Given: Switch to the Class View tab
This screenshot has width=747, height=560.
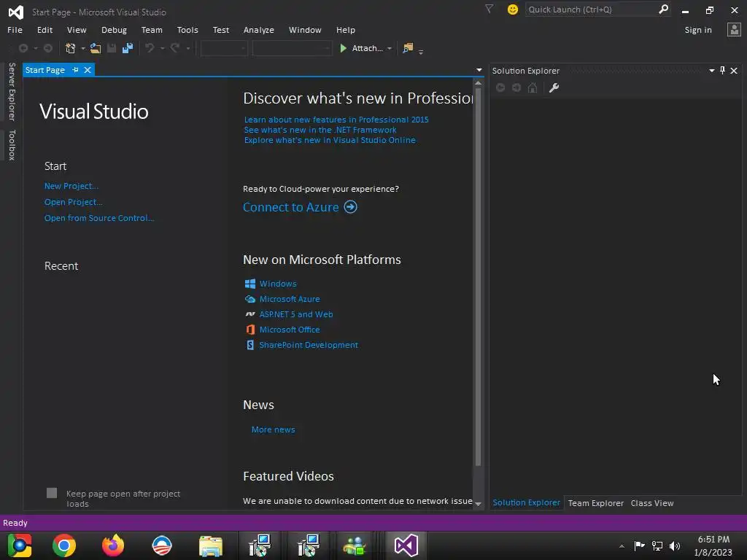Looking at the screenshot, I should [x=651, y=503].
